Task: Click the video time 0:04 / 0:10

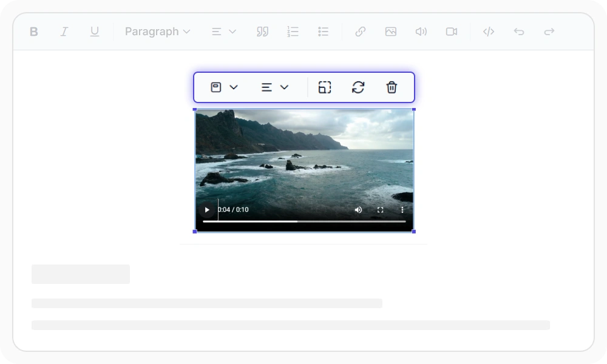Action: 233,210
